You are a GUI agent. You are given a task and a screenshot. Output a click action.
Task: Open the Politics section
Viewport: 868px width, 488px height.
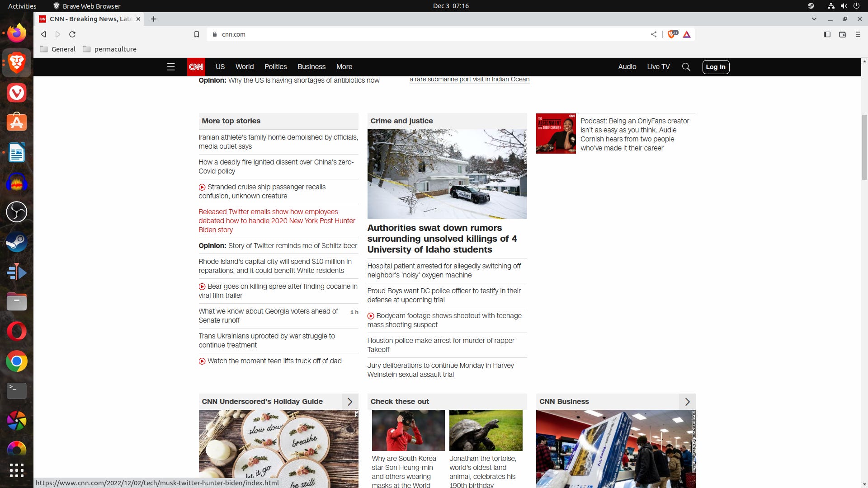(275, 67)
